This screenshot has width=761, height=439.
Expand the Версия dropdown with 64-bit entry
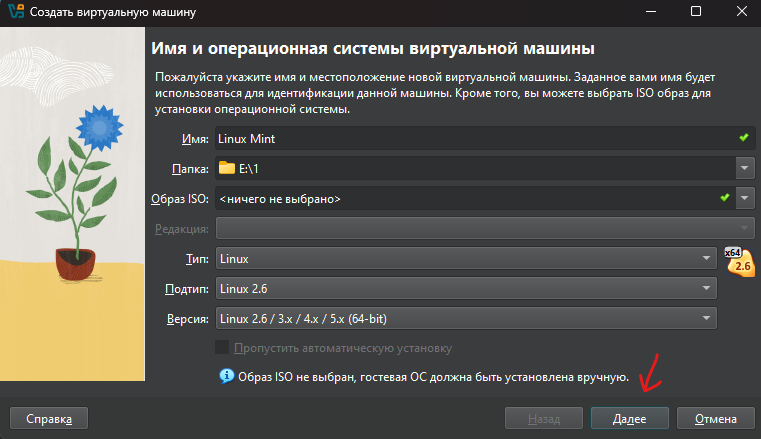pos(466,319)
